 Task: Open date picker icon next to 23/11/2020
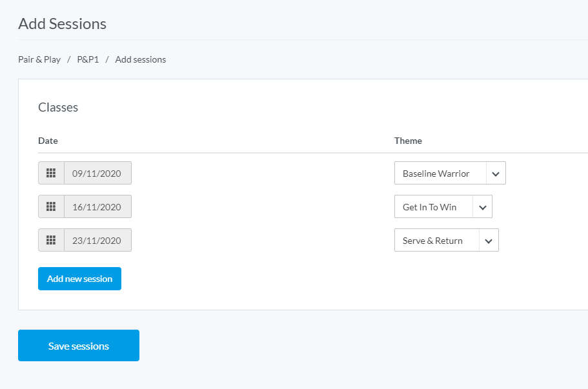pos(51,240)
